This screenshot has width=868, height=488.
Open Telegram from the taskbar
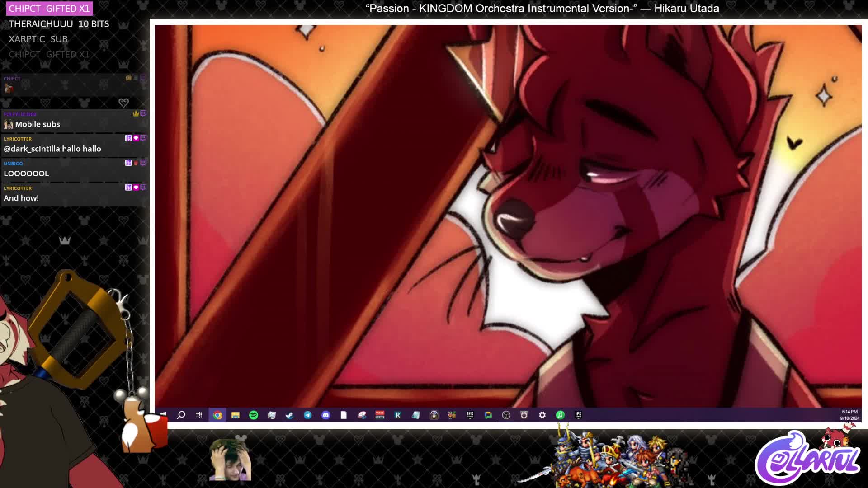(307, 415)
